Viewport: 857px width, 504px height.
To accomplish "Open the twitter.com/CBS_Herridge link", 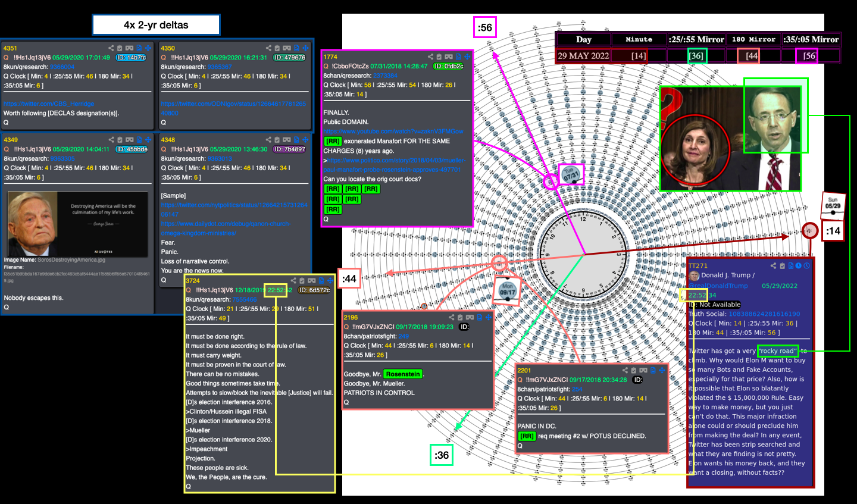I will click(x=49, y=104).
